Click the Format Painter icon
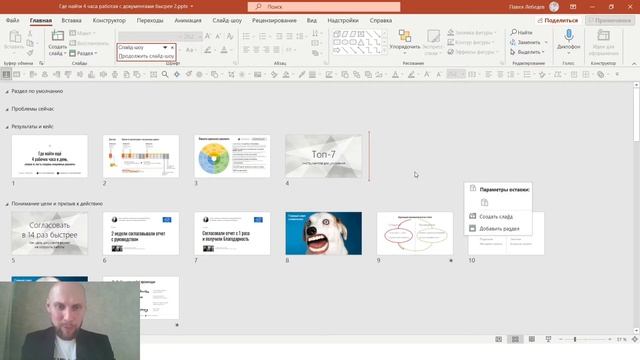The height and width of the screenshot is (360, 640). pyautogui.click(x=30, y=53)
